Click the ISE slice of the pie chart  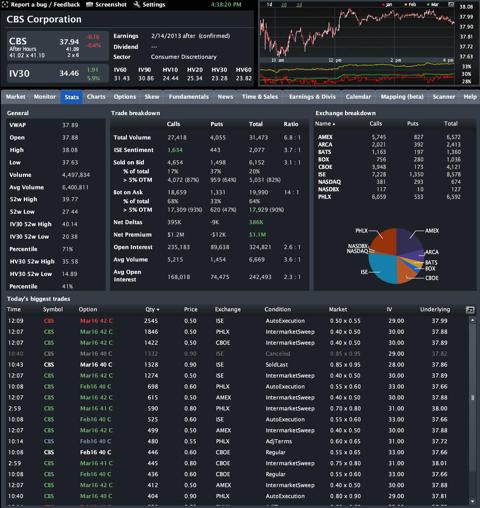383,268
